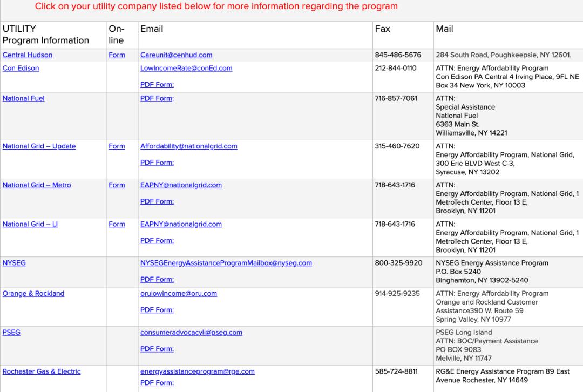Select NYSEG fax number 800-325-9920
This screenshot has width=583, height=392.
pos(398,263)
